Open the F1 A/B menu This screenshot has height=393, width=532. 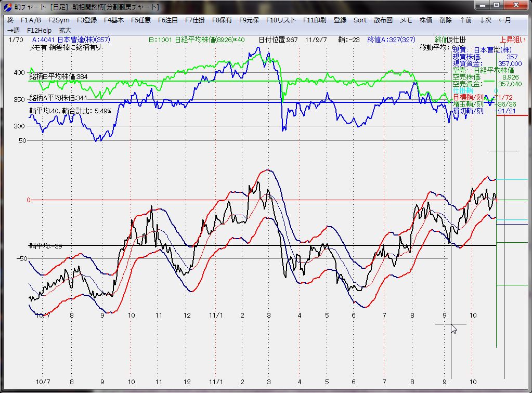coord(31,20)
